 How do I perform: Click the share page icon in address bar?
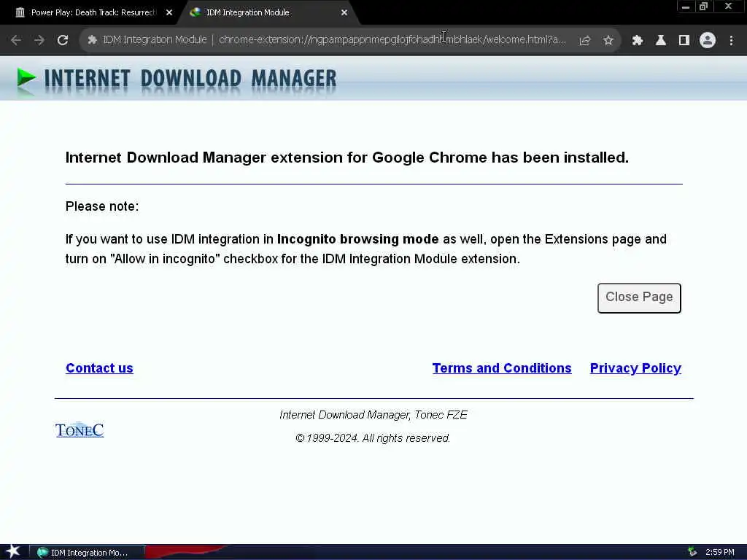(x=584, y=41)
